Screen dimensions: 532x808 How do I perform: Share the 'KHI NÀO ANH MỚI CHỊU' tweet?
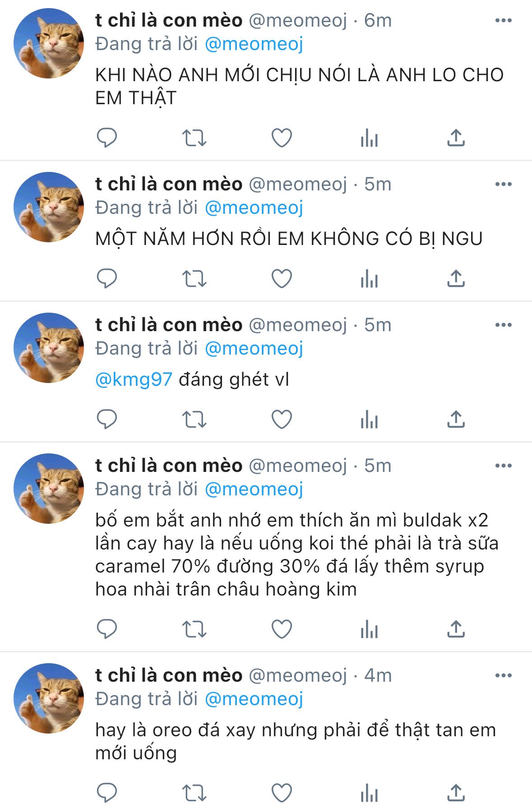point(456,138)
